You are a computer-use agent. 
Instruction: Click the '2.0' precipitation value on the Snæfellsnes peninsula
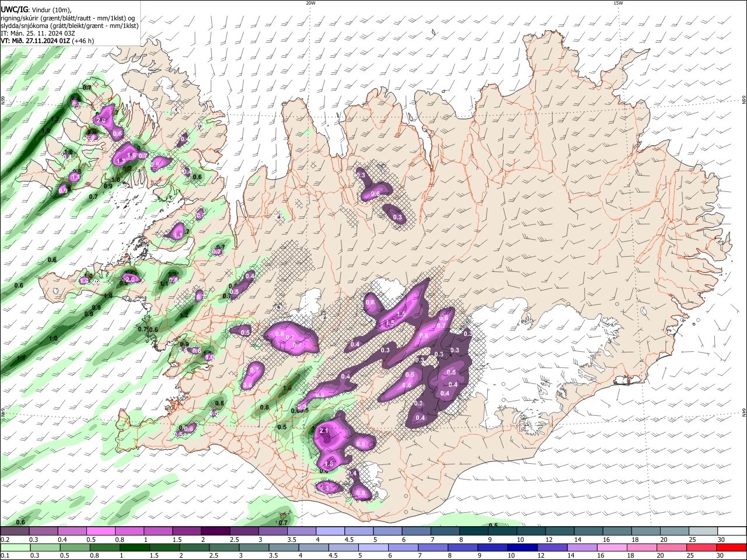coord(130,279)
